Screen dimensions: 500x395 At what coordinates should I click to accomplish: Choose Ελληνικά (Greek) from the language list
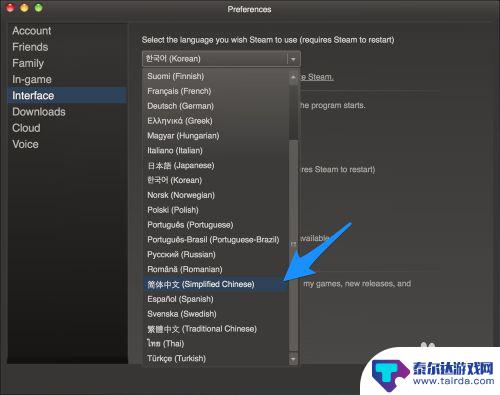(x=216, y=121)
